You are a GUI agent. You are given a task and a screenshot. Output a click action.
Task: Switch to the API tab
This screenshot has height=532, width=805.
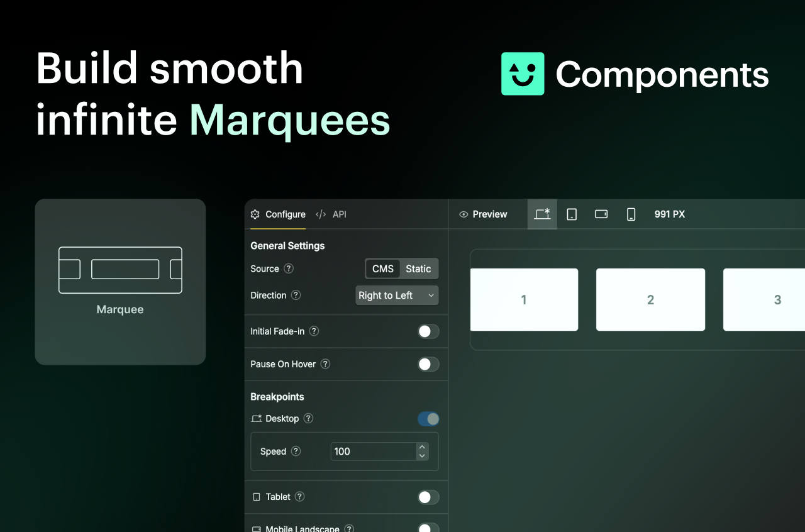tap(339, 214)
